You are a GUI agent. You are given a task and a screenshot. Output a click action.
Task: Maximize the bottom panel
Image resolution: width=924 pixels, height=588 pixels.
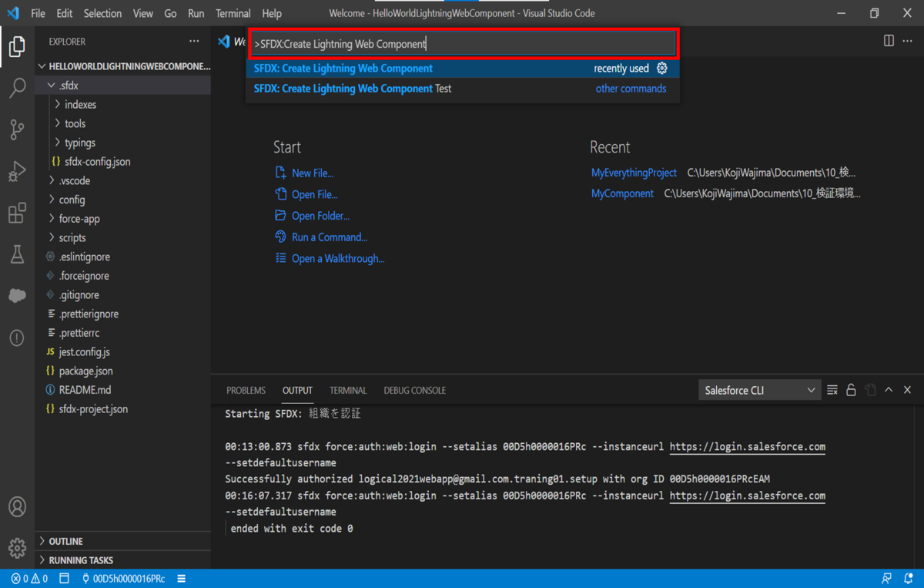[x=889, y=390]
